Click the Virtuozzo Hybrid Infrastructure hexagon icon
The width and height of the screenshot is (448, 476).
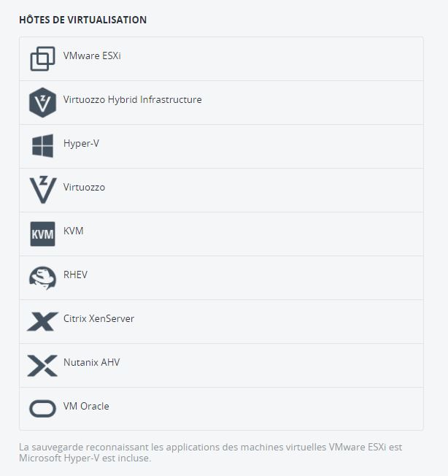point(42,103)
